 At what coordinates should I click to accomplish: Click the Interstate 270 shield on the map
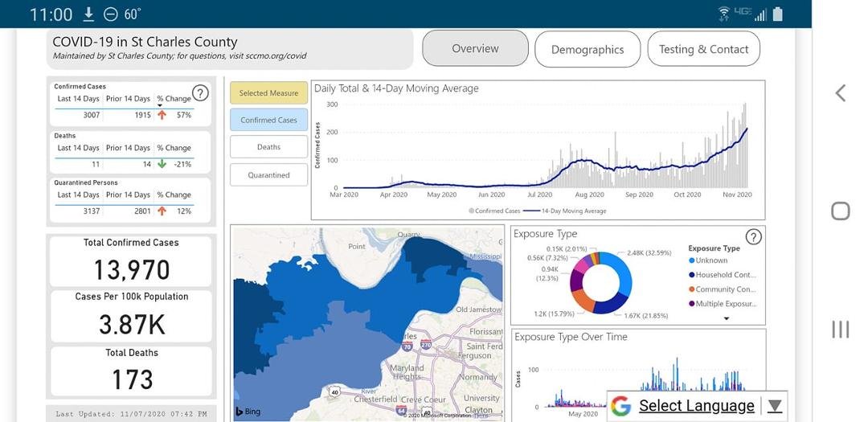point(426,344)
